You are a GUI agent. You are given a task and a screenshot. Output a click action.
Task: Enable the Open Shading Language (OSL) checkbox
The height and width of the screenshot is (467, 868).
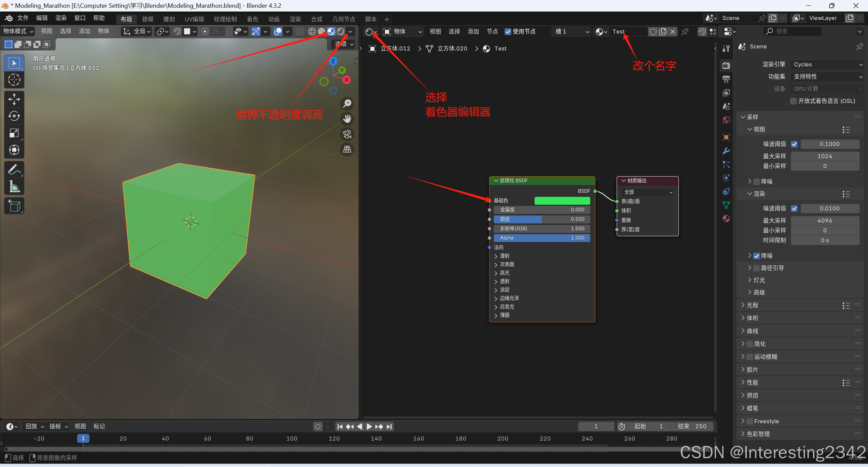793,101
